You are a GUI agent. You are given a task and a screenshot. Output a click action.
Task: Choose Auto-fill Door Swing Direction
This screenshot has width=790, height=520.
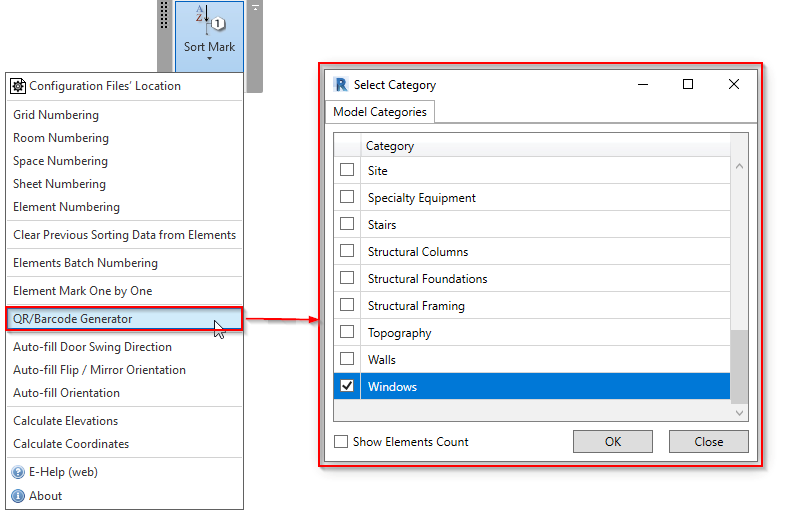tap(92, 347)
